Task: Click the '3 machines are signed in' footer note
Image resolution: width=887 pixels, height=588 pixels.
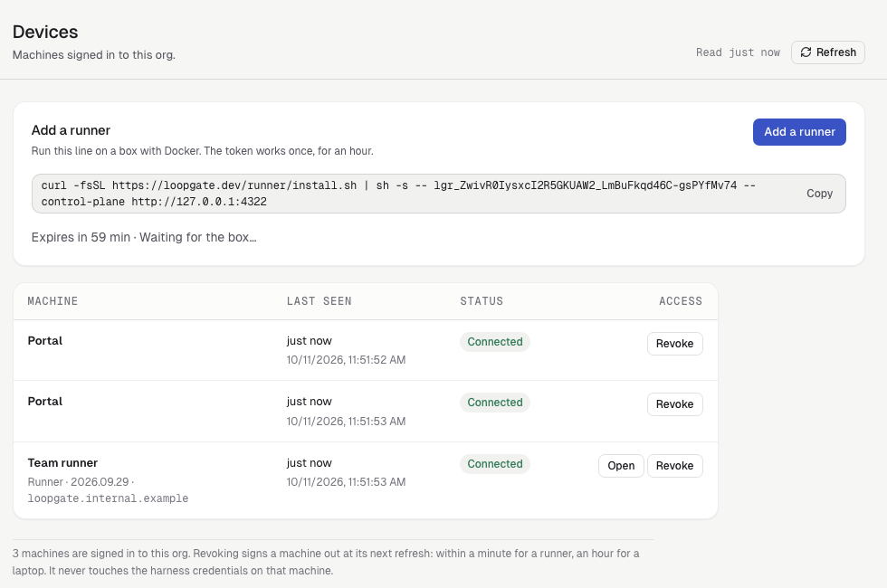Action: (326, 562)
